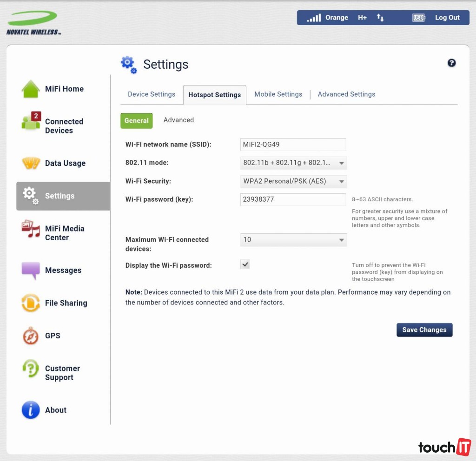This screenshot has width=476, height=461.
Task: Click the Customer Support question icon
Action: point(31,369)
